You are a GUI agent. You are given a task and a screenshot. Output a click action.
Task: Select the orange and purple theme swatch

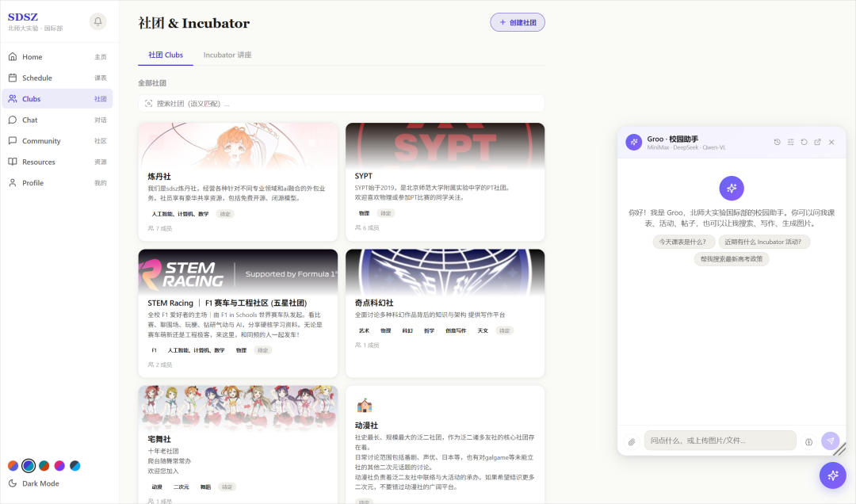click(13, 466)
